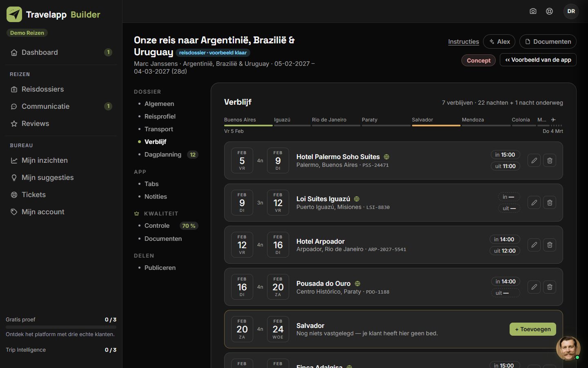Select Transport in the dossier navigation
Image resolution: width=588 pixels, height=368 pixels.
[x=159, y=129]
